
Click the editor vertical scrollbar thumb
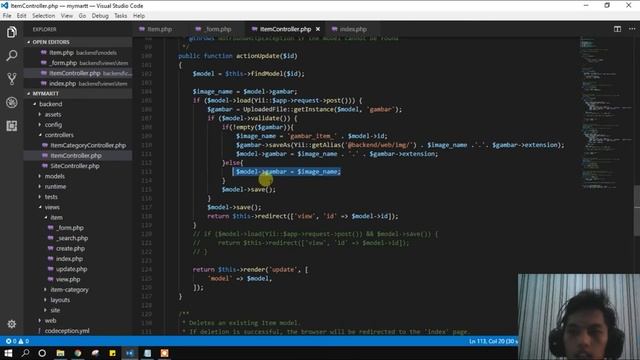coord(637,212)
